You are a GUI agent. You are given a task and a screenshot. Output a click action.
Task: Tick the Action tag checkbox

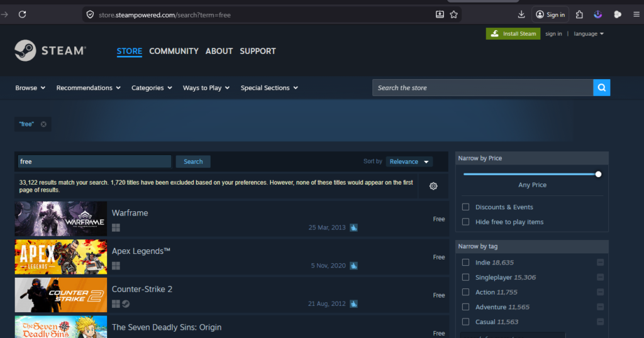pos(465,292)
